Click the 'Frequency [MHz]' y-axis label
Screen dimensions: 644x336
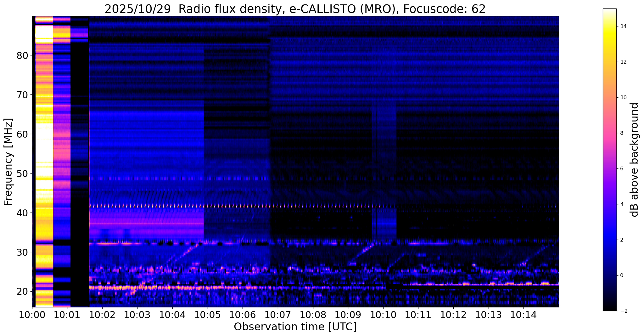coord(8,162)
